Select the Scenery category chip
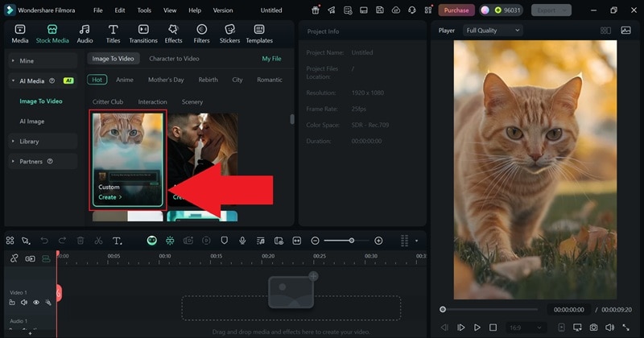Image resolution: width=644 pixels, height=338 pixels. tap(192, 102)
